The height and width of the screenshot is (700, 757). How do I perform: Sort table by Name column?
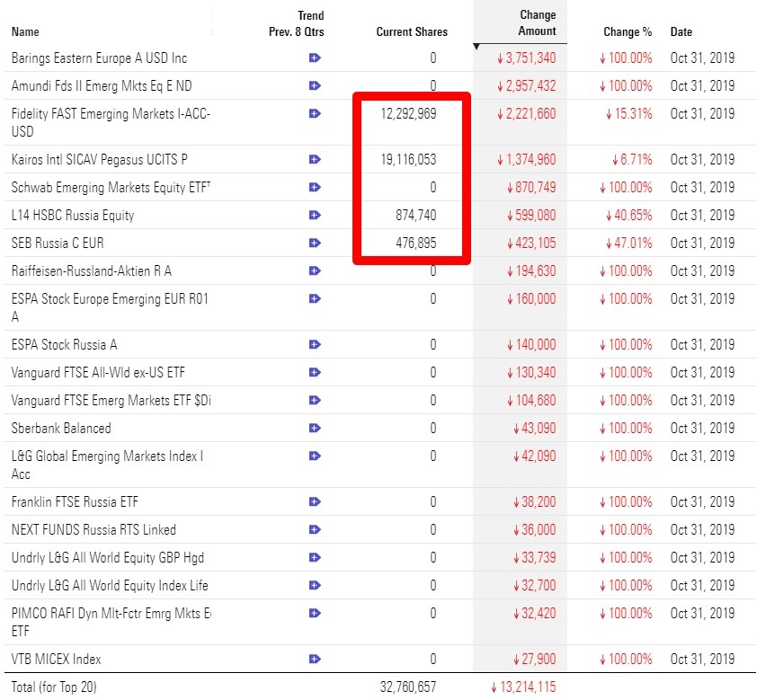click(x=25, y=31)
